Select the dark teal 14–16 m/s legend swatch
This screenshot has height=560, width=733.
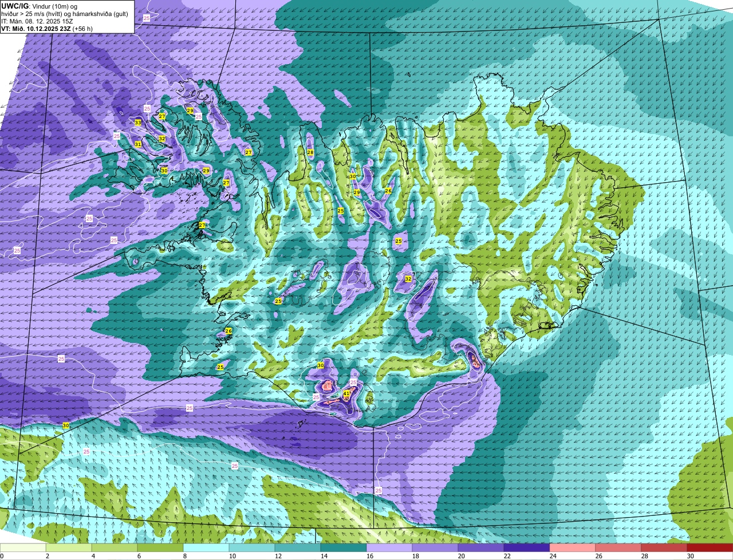[344, 547]
